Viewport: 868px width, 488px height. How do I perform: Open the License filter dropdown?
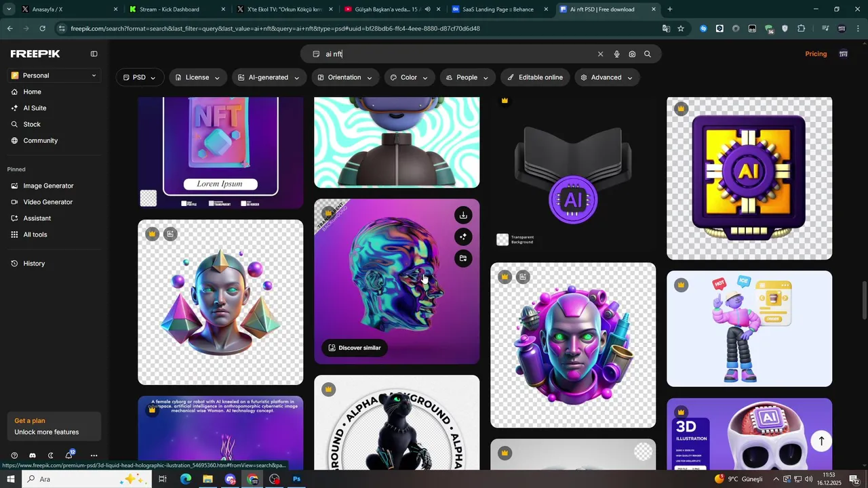(197, 77)
